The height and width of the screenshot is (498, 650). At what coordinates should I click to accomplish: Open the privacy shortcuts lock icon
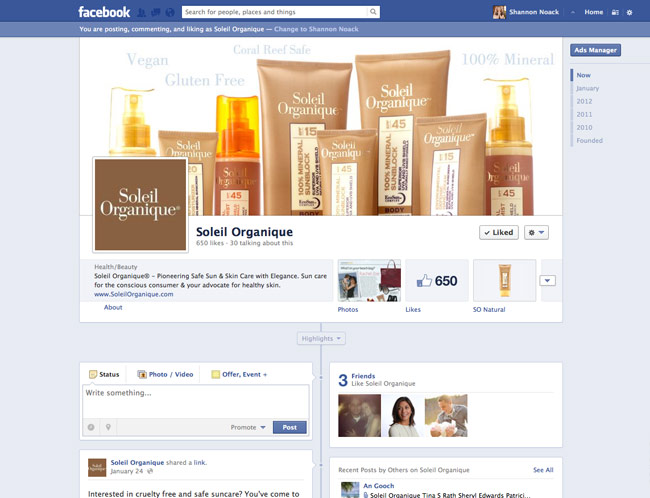coord(616,12)
